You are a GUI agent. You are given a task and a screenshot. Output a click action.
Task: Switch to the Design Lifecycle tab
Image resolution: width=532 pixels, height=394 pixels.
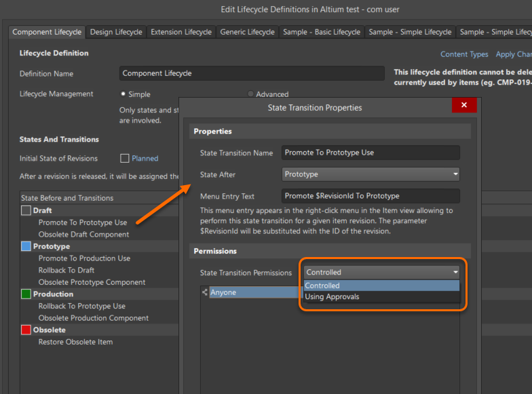click(116, 32)
